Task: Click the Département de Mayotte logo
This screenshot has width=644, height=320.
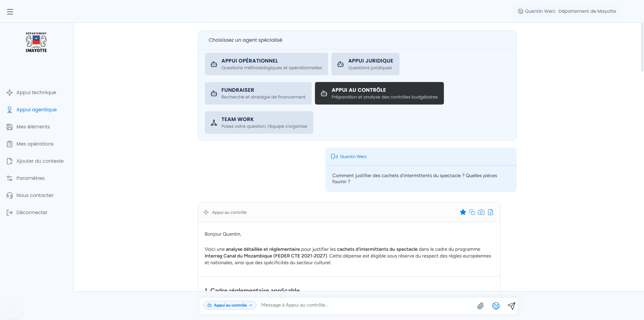Action: pyautogui.click(x=36, y=42)
